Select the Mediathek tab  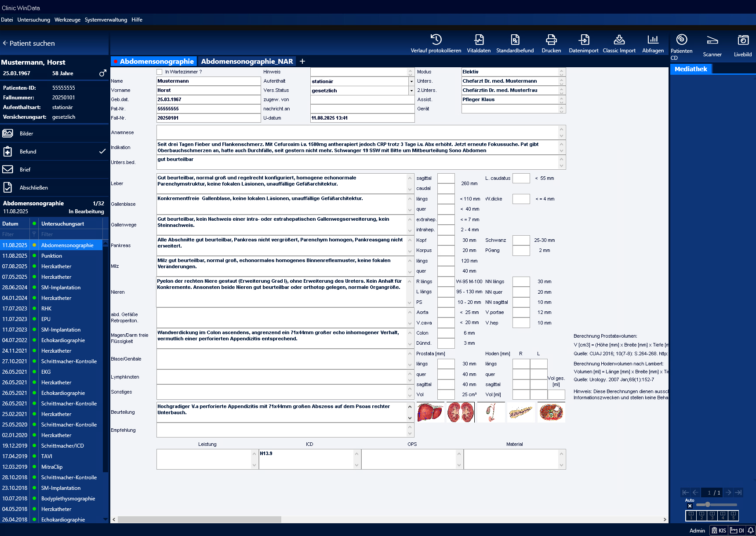point(691,69)
